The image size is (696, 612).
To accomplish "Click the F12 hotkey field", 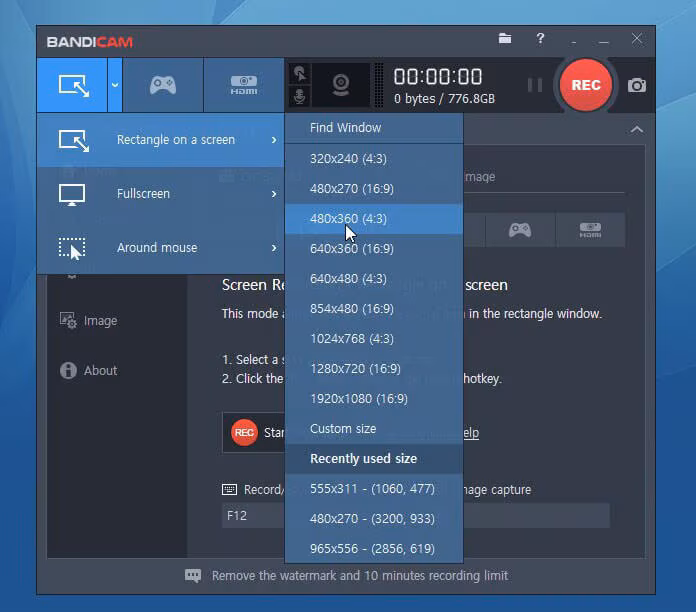I will click(253, 516).
